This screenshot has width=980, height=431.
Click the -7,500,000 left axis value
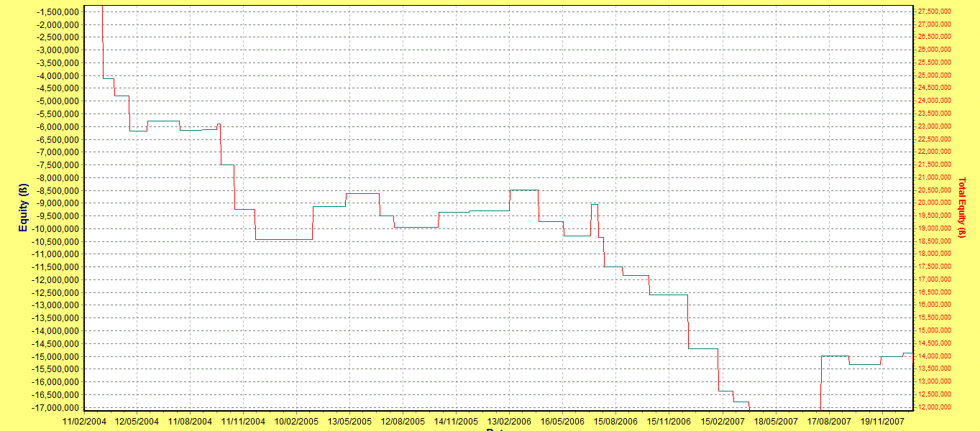point(58,165)
